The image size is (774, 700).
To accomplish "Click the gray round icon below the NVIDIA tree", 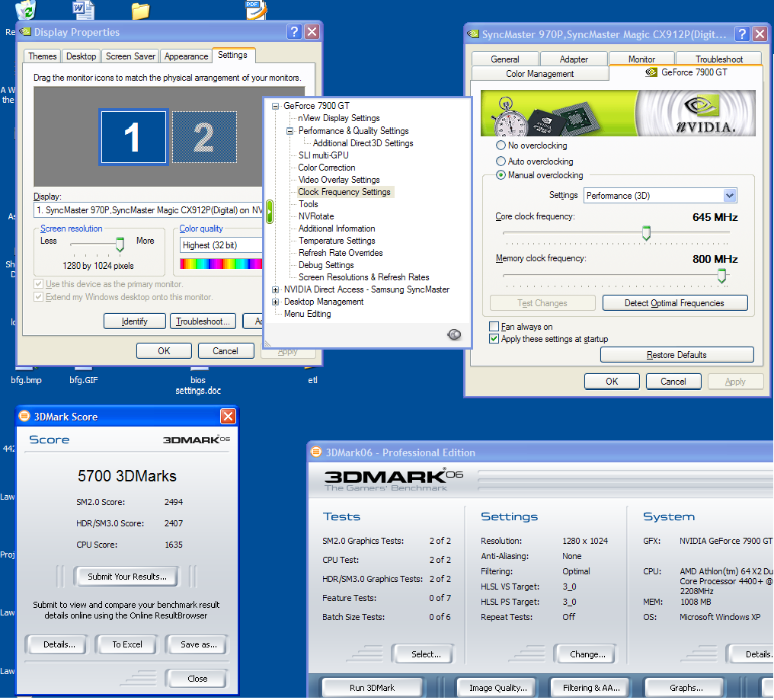I will coord(454,334).
